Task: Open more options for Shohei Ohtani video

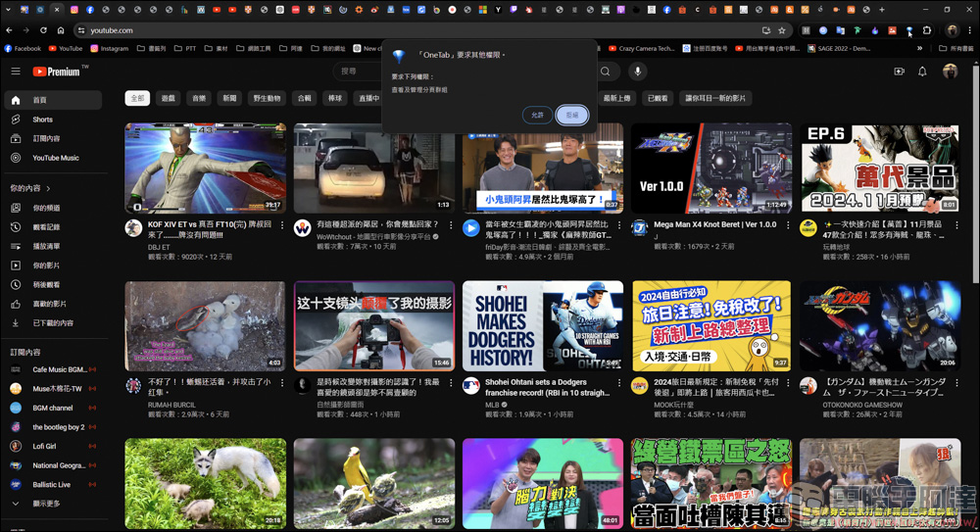Action: [x=619, y=383]
